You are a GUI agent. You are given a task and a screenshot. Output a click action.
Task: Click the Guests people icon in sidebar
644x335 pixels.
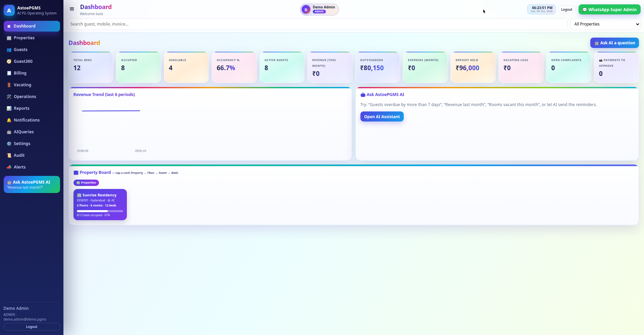click(9, 50)
